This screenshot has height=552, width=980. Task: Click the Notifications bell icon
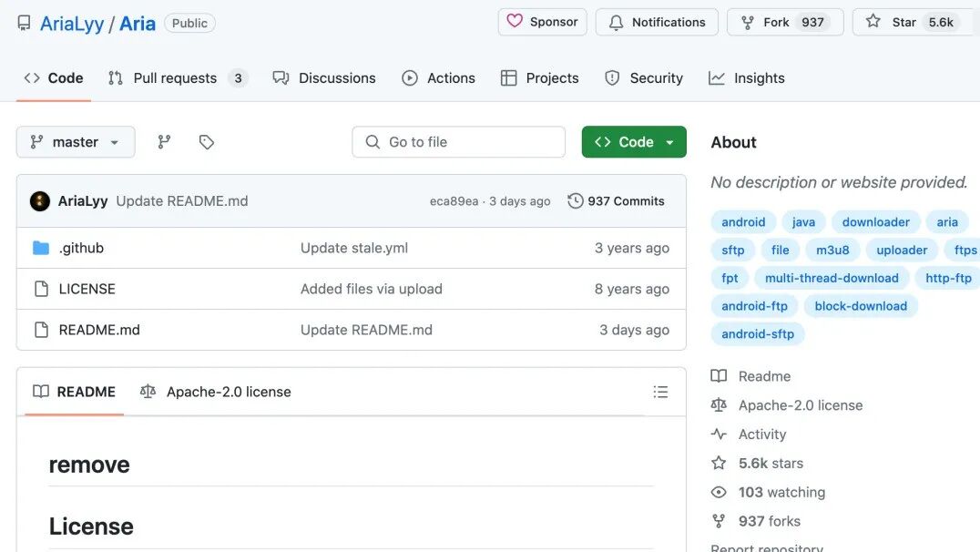(617, 23)
